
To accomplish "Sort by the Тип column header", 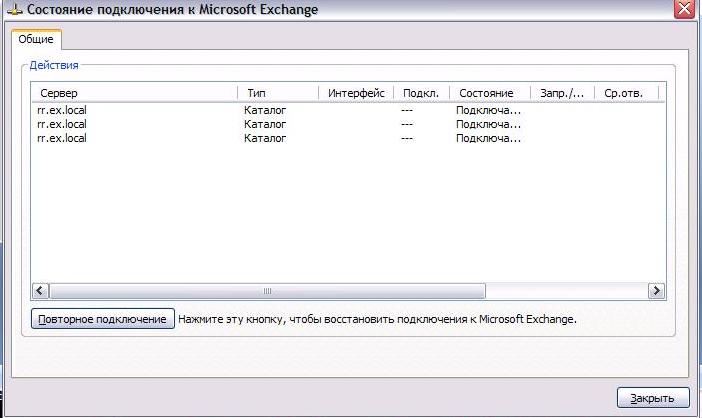I will [278, 93].
